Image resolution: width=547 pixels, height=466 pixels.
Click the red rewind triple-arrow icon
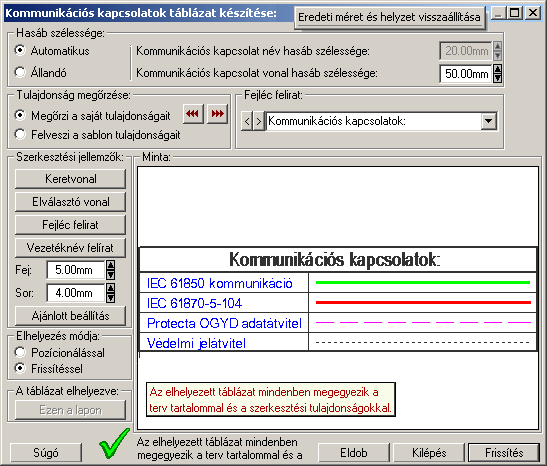(193, 114)
